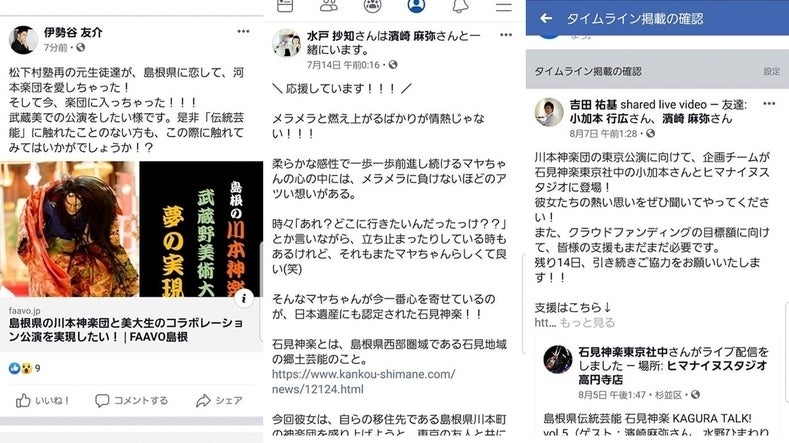Go back with the left arrow
Screen dimensions: 789x443
tap(545, 19)
